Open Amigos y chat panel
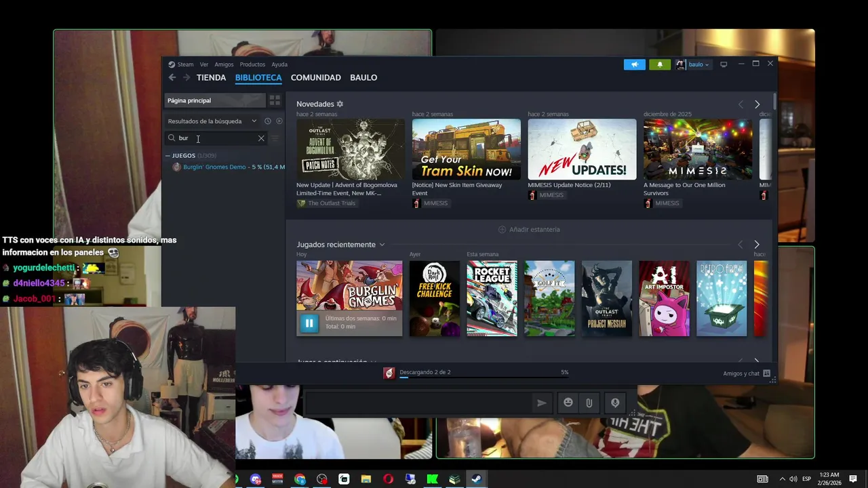The image size is (868, 488). (746, 373)
